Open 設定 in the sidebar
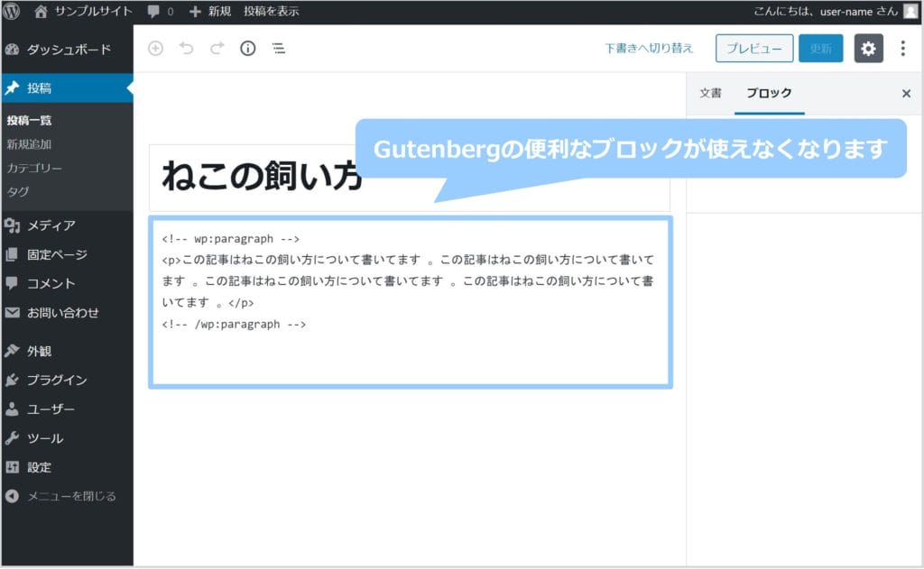924x569 pixels. [67, 468]
